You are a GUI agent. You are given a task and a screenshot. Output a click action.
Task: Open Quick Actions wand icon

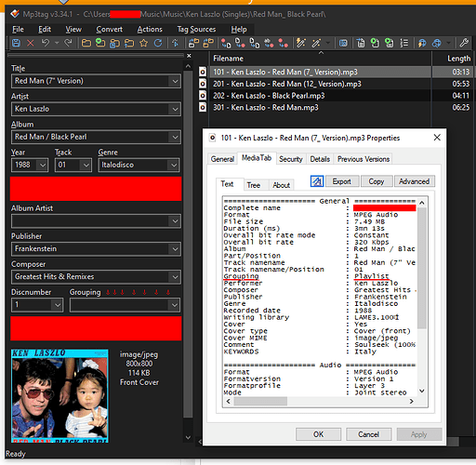[x=316, y=43]
